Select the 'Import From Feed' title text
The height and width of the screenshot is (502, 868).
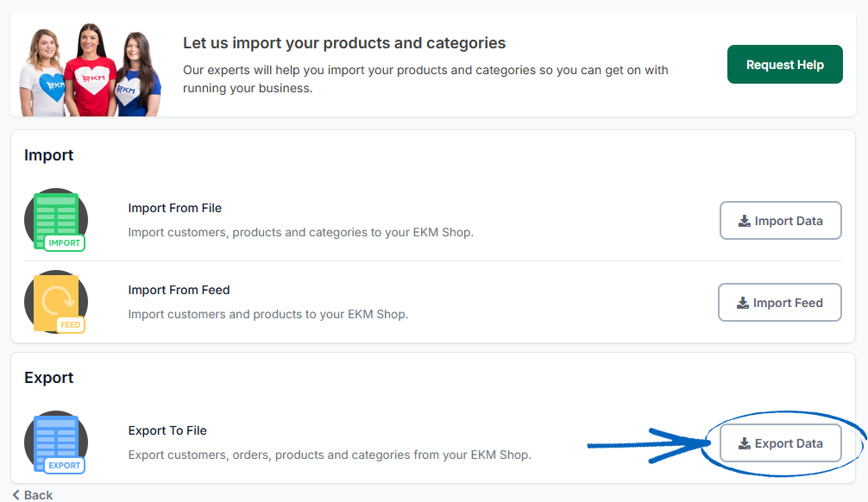(179, 290)
